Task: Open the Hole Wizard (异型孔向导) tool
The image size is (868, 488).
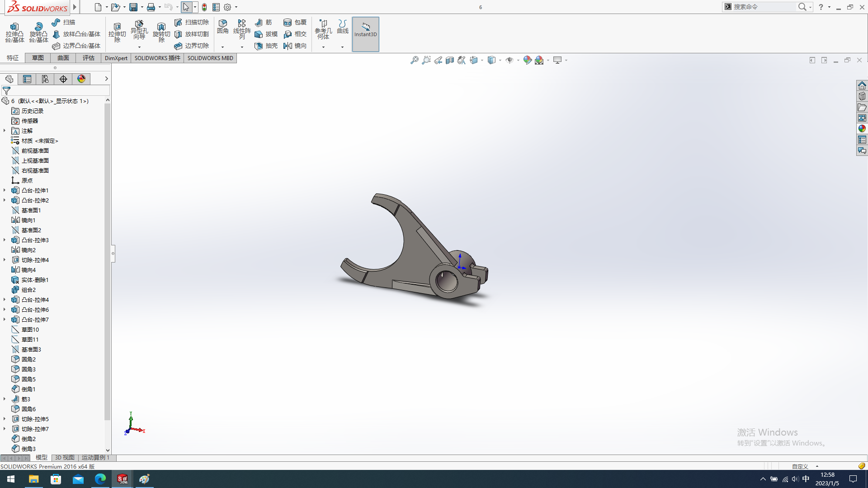Action: click(139, 29)
